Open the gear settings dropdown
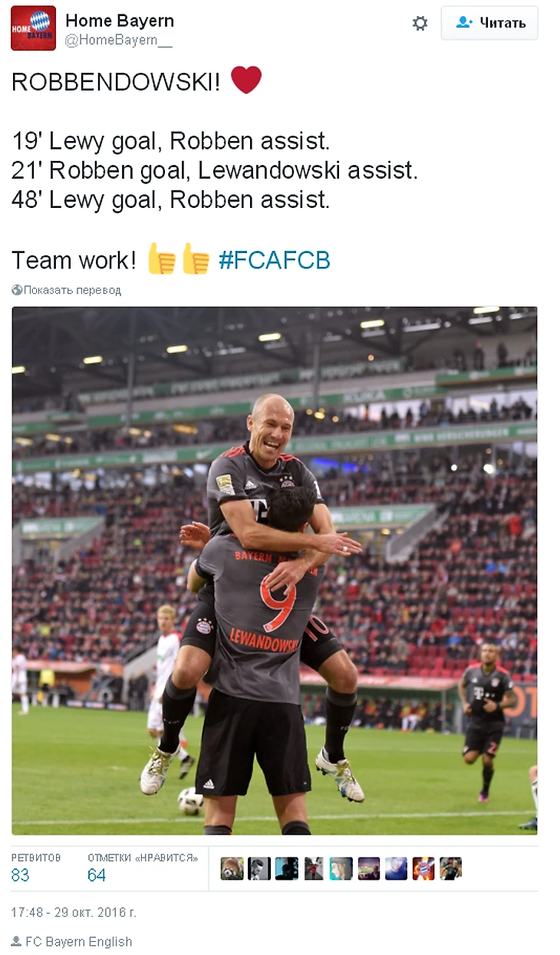 click(x=420, y=23)
